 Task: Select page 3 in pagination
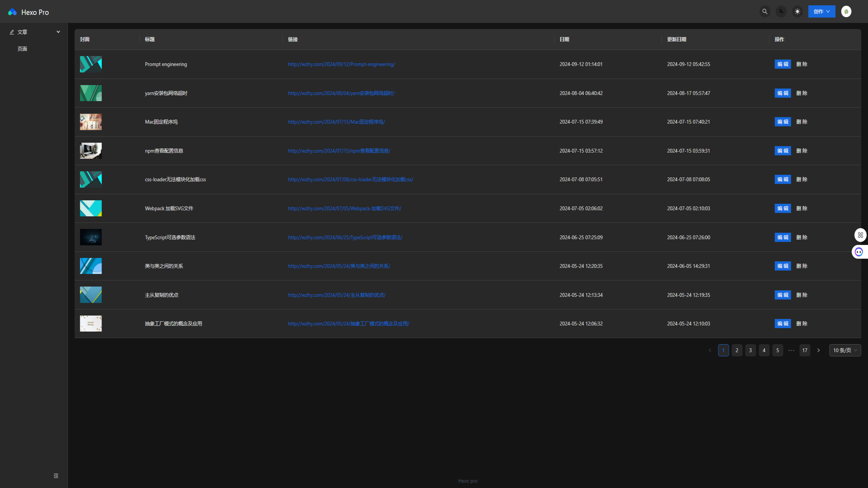[x=750, y=350]
